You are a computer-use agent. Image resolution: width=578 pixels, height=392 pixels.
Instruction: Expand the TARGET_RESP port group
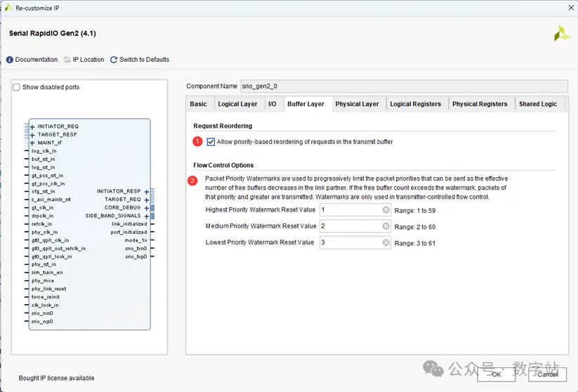pos(32,135)
